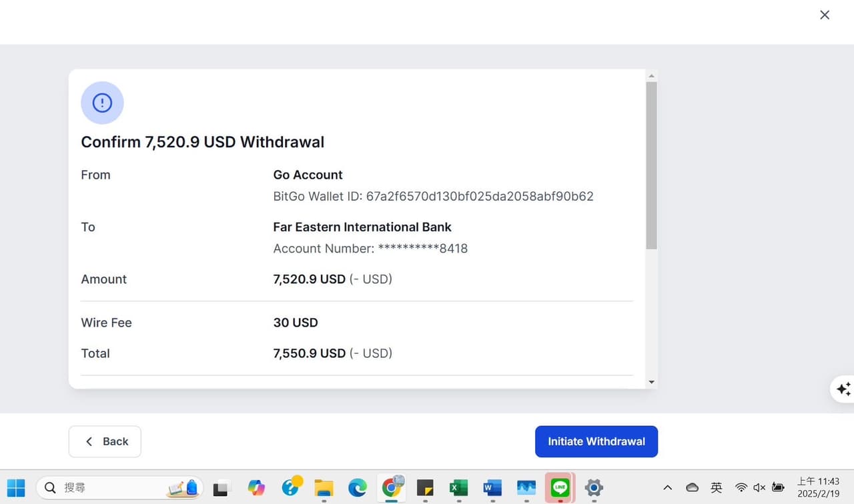Image resolution: width=854 pixels, height=504 pixels.
Task: Close the withdrawal dialog with X
Action: tap(825, 15)
